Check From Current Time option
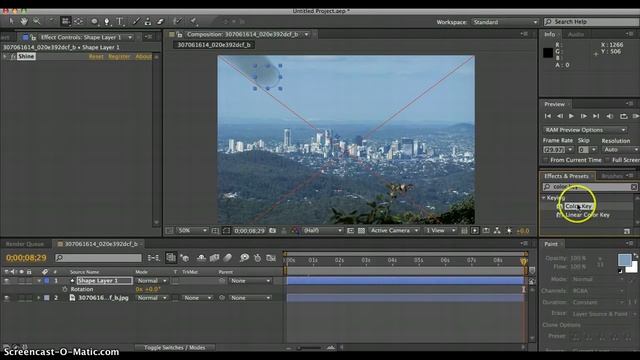The width and height of the screenshot is (640, 360). pos(545,160)
